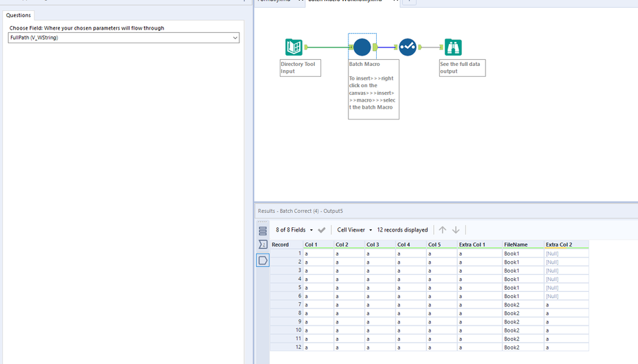Select the Directory Tool Input node icon
The height and width of the screenshot is (364, 638).
coord(294,47)
